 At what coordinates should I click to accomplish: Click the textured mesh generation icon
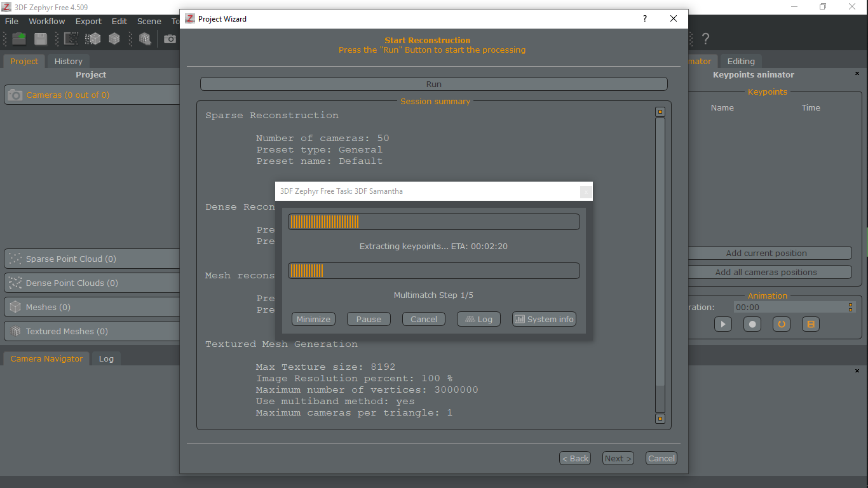(145, 39)
